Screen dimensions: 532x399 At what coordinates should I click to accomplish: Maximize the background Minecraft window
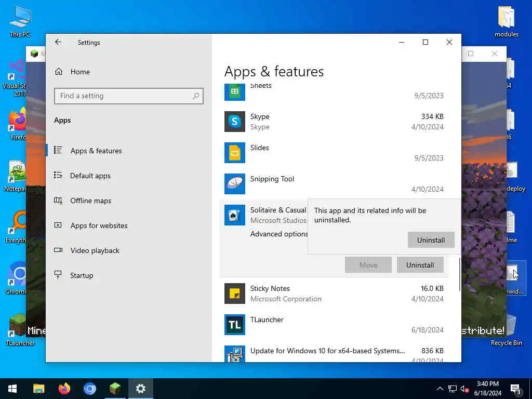click(x=471, y=54)
